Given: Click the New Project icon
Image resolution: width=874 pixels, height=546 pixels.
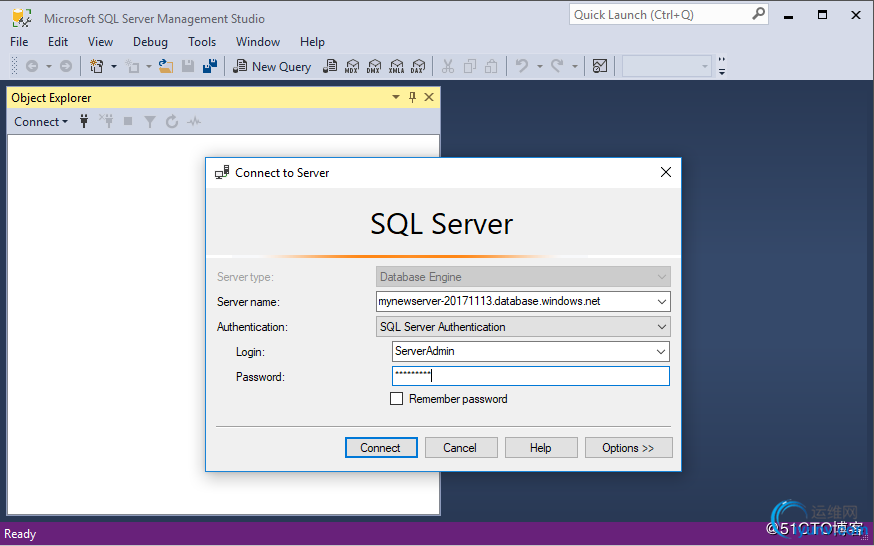Looking at the screenshot, I should click(96, 66).
